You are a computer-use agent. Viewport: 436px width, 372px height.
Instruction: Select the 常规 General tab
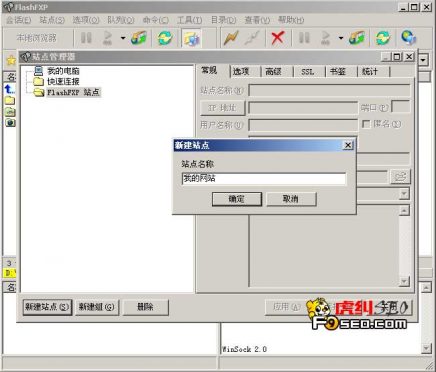(x=210, y=71)
